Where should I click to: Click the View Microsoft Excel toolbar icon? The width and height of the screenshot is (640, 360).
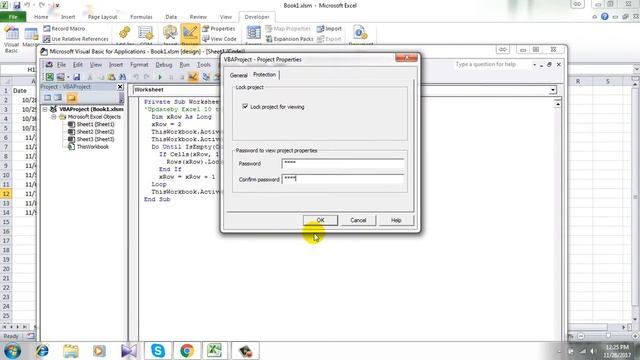pos(49,77)
